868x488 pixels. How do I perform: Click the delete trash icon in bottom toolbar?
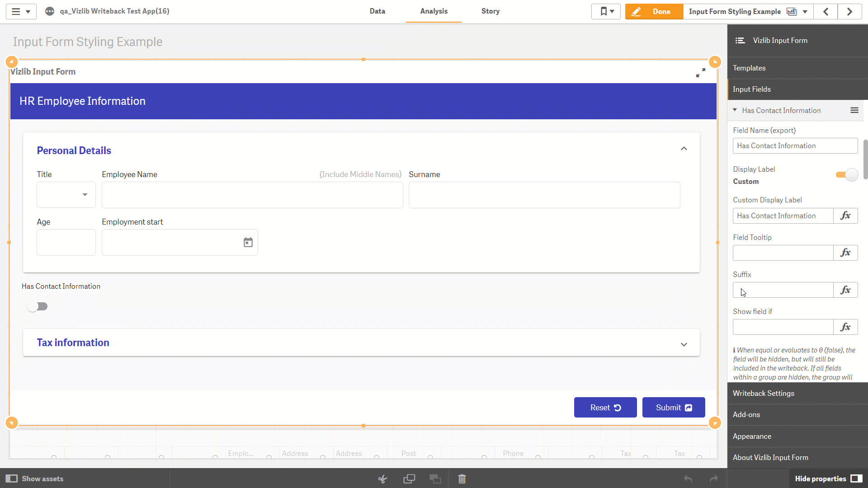coord(462,479)
